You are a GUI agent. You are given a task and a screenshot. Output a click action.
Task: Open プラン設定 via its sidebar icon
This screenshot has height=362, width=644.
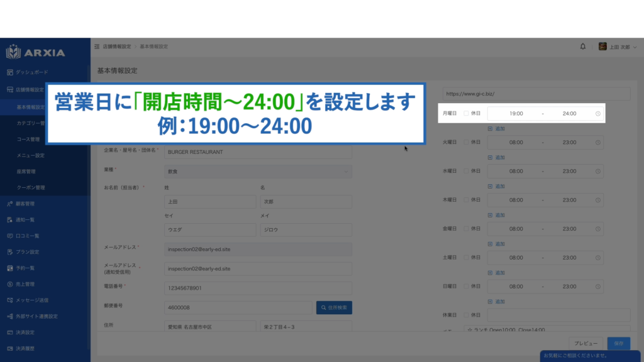pos(10,252)
